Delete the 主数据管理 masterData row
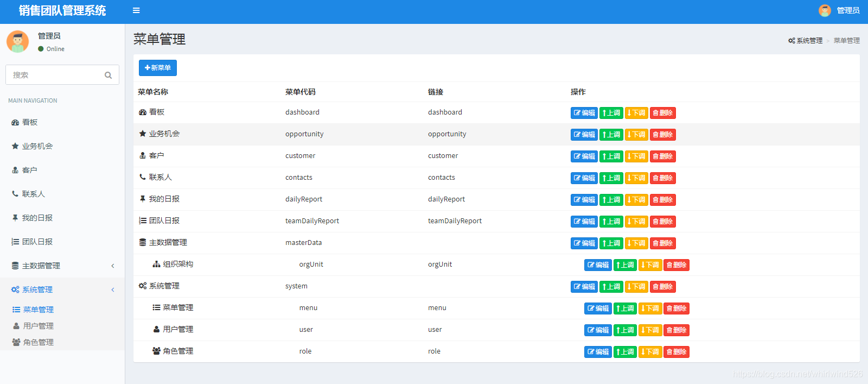Image resolution: width=868 pixels, height=384 pixels. coord(663,243)
